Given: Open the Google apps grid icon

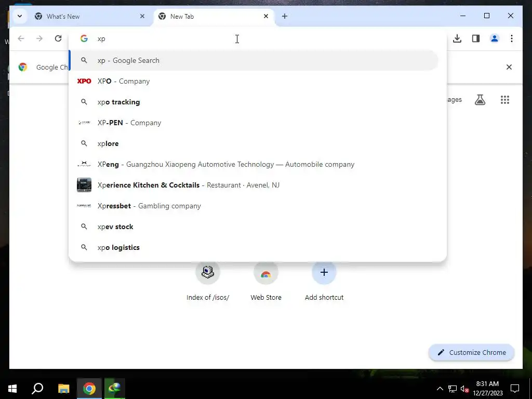Looking at the screenshot, I should click(x=505, y=100).
